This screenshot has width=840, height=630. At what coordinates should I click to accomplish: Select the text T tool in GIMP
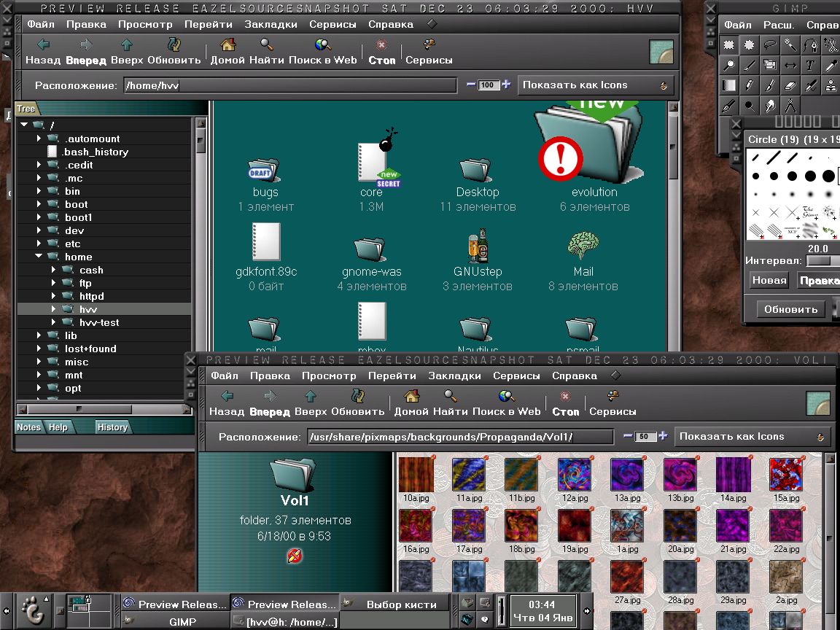(810, 66)
